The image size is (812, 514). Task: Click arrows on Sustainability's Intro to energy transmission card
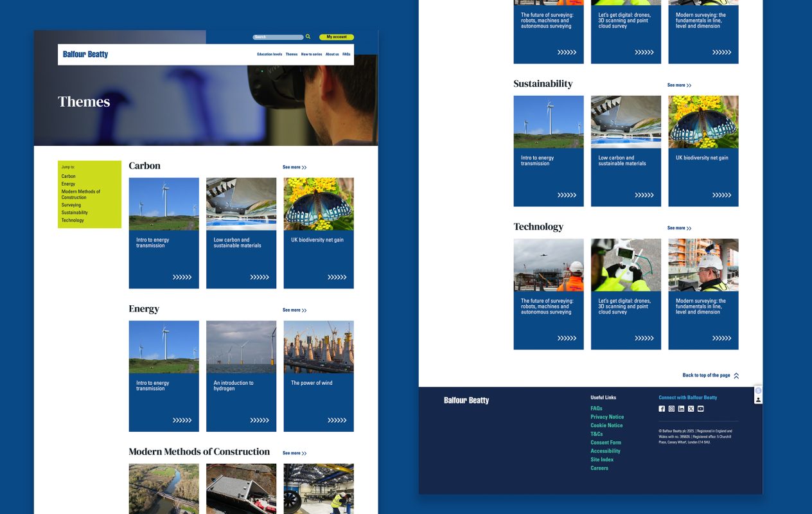(x=567, y=195)
